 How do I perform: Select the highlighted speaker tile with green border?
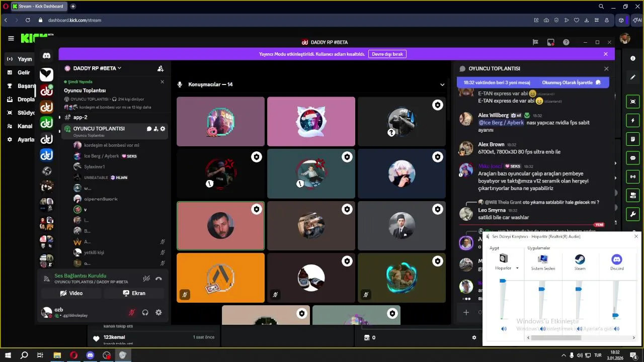pos(220,226)
